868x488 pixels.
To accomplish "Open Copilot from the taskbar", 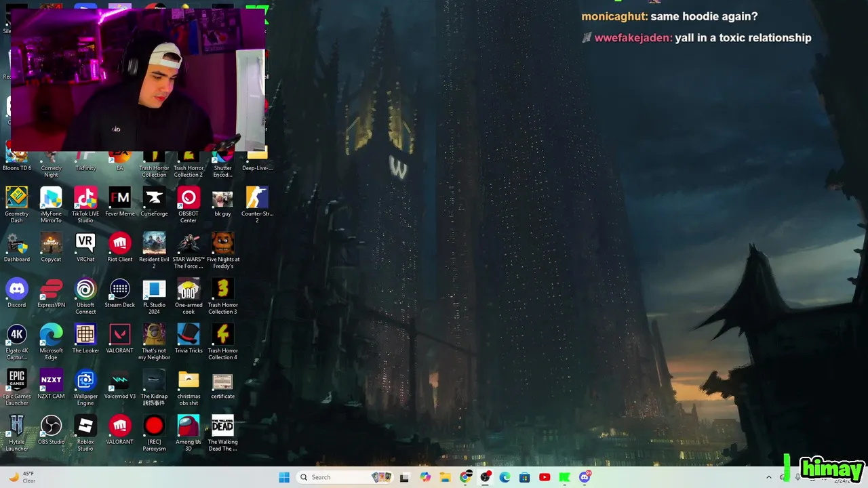I will pyautogui.click(x=425, y=477).
